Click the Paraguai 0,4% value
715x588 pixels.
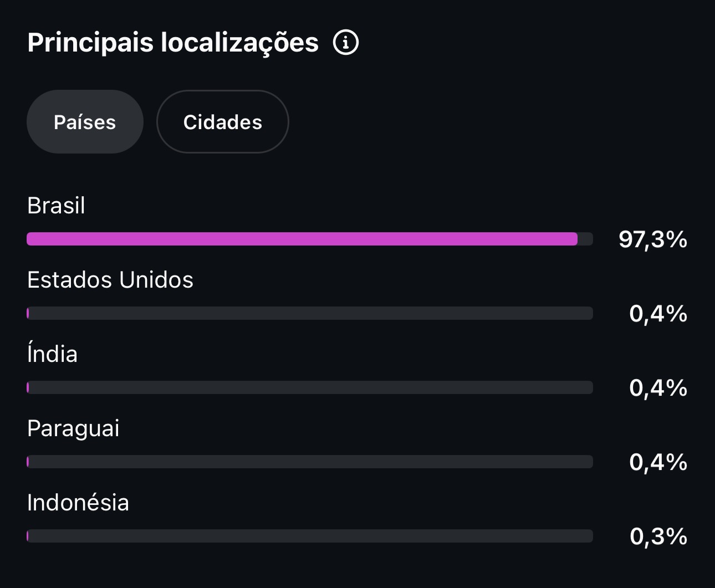[658, 462]
